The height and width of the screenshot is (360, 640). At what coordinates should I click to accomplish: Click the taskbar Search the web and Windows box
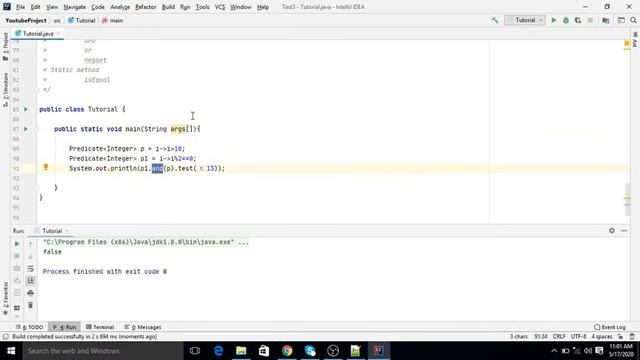(x=102, y=351)
